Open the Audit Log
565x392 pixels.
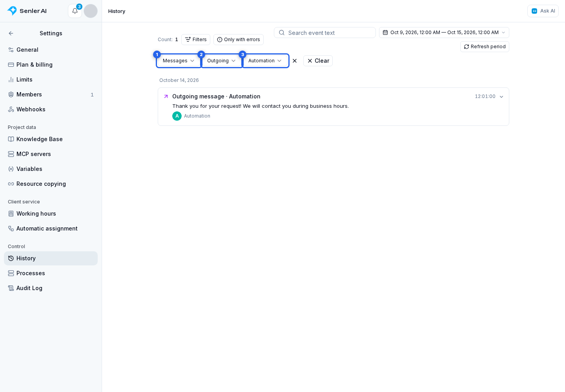tap(51, 288)
